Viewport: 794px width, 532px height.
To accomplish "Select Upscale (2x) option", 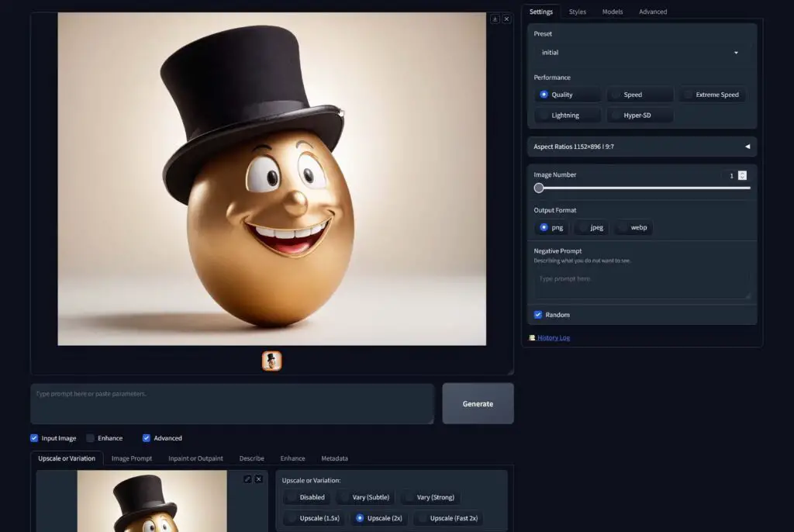I will [x=379, y=518].
